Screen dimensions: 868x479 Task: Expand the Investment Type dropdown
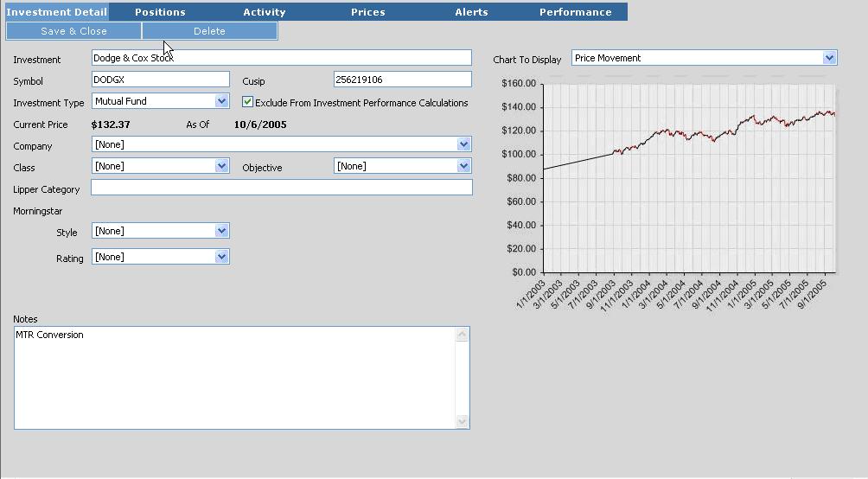(222, 101)
